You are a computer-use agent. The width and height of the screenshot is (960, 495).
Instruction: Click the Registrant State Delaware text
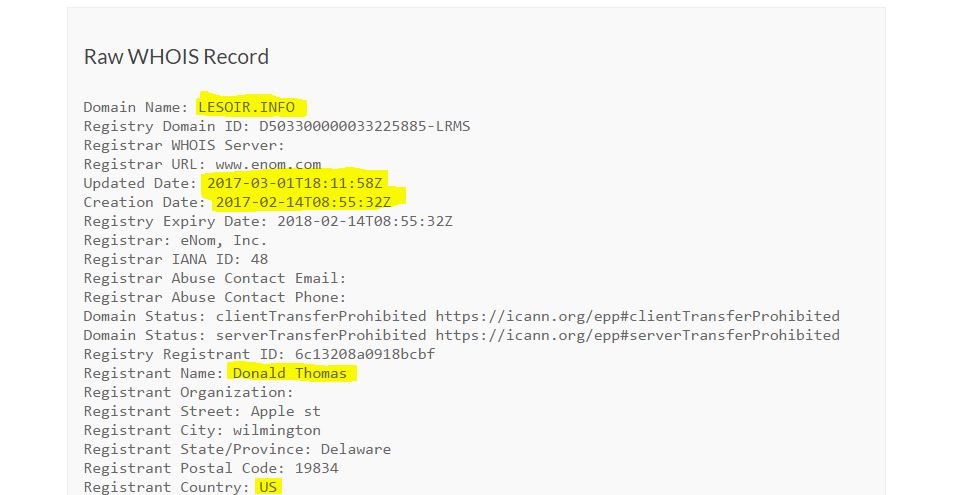[356, 449]
